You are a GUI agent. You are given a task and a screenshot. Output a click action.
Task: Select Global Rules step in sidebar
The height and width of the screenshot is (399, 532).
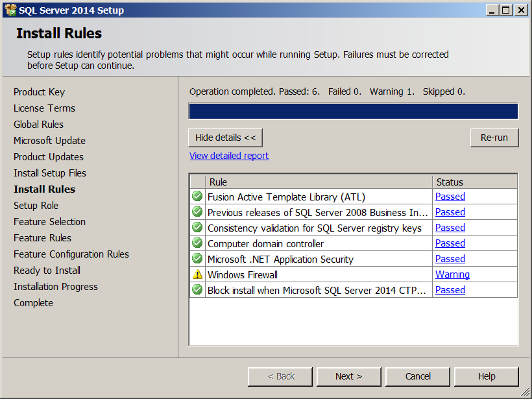[x=38, y=125]
